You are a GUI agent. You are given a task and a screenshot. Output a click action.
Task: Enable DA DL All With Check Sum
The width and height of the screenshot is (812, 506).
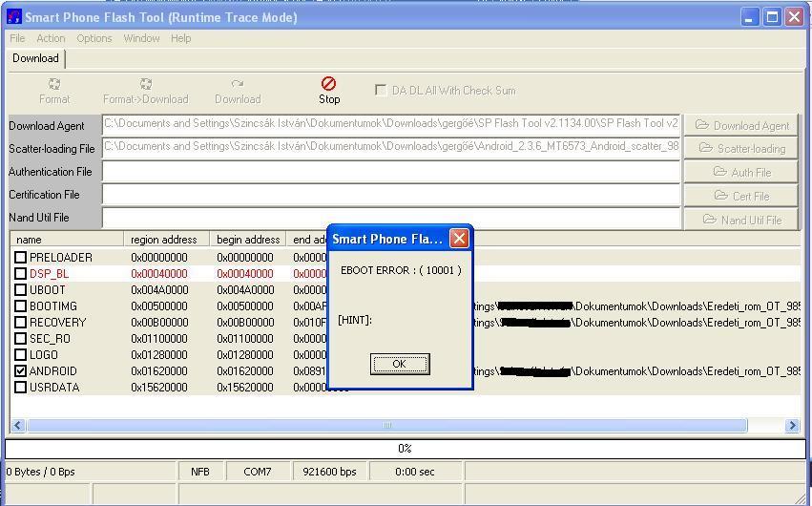pos(381,90)
